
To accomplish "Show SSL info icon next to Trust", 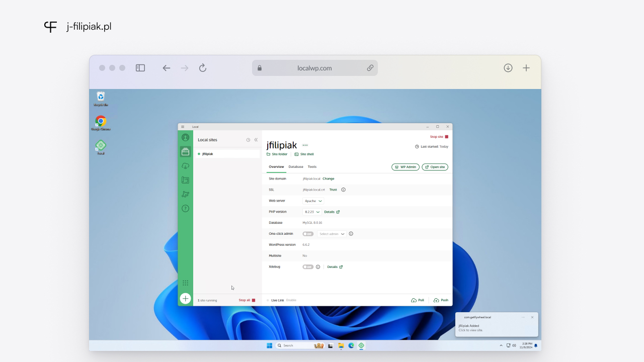I will pos(344,190).
